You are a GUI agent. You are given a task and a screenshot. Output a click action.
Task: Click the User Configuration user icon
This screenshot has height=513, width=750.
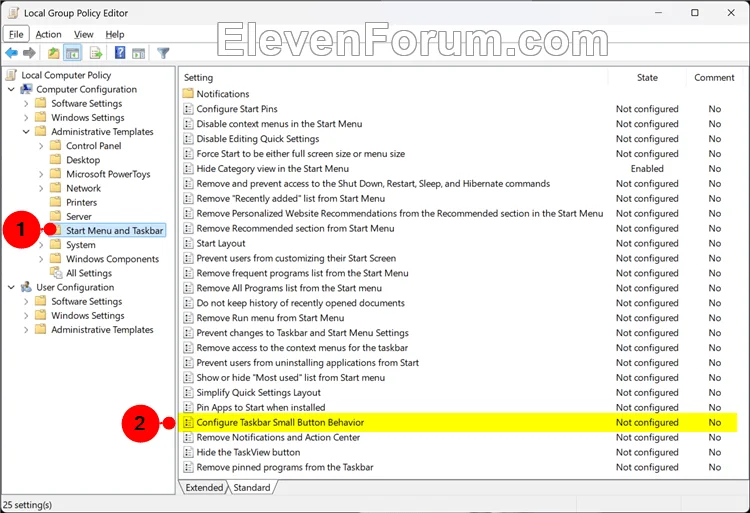click(x=26, y=287)
